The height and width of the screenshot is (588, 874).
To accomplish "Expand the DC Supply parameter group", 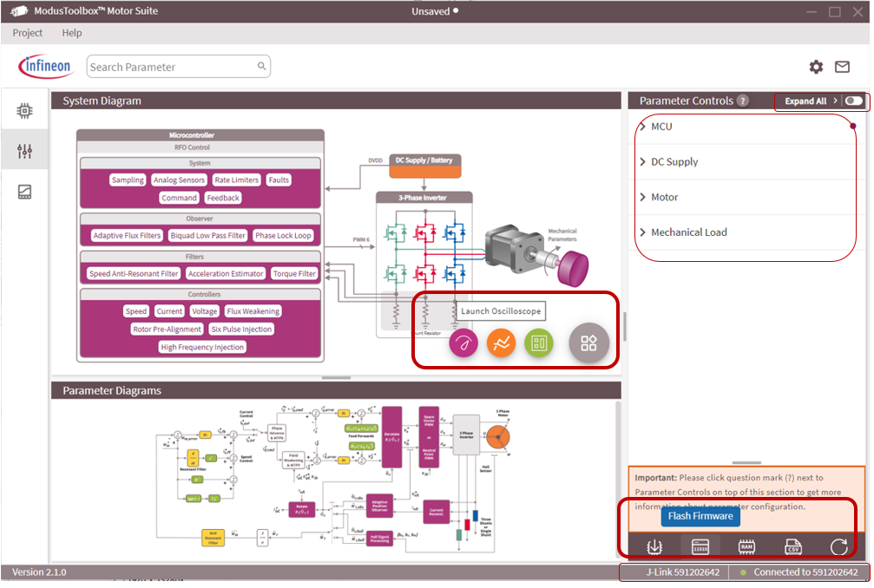I will click(x=746, y=161).
